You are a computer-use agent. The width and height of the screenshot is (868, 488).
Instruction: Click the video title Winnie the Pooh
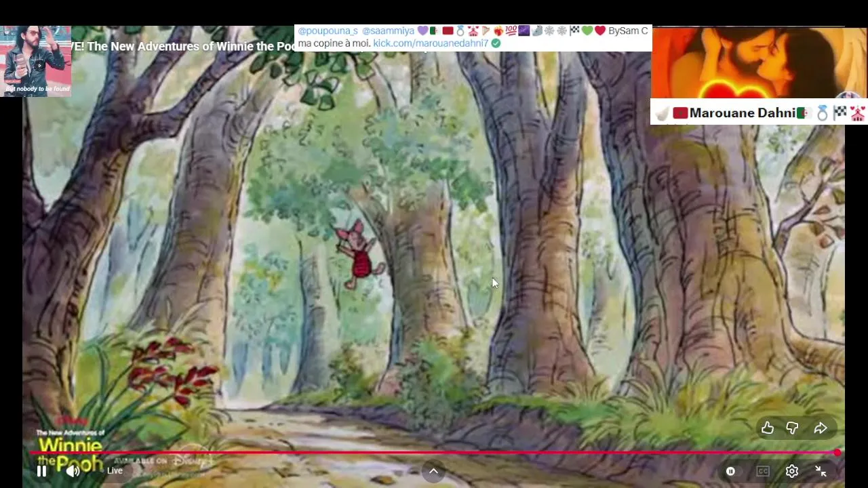point(182,46)
